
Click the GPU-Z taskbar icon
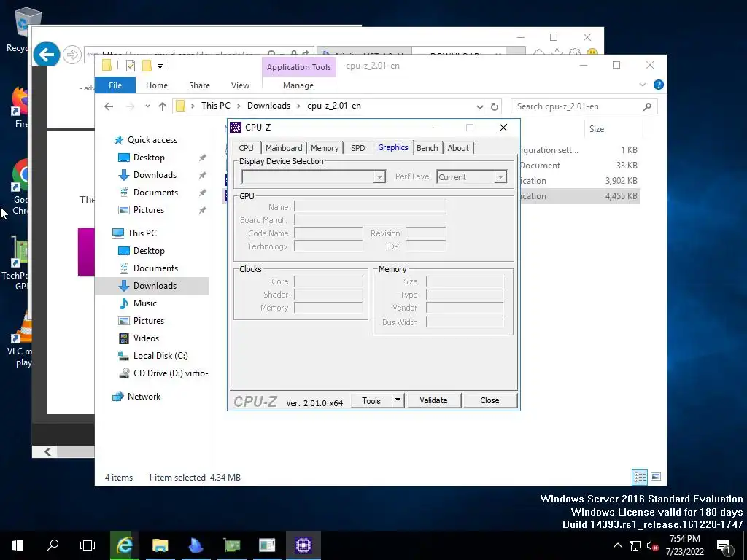[231, 545]
